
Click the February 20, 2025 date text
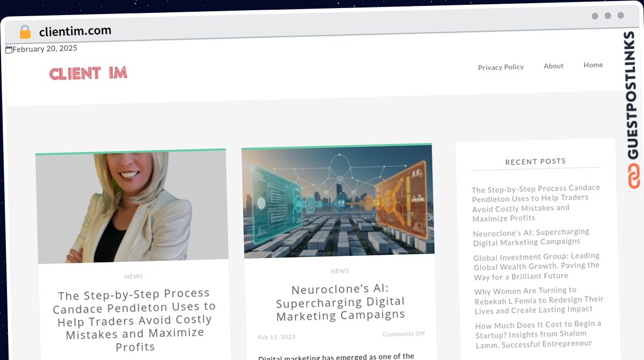(45, 48)
